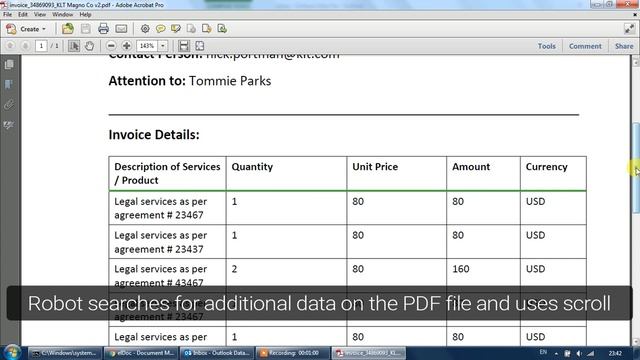Show page thumbnails side panel
Viewport: 640px width, 360px height.
tap(9, 64)
